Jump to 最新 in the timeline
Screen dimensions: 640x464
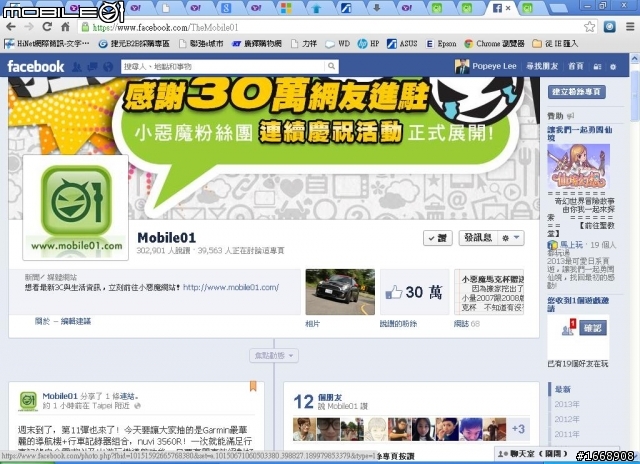(x=562, y=389)
